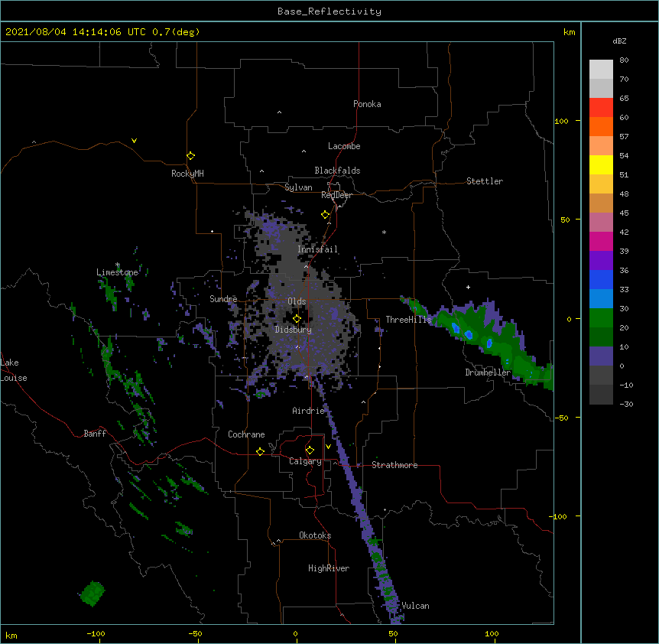Select the purple 36-39 dBZ legend swatch

click(x=601, y=261)
